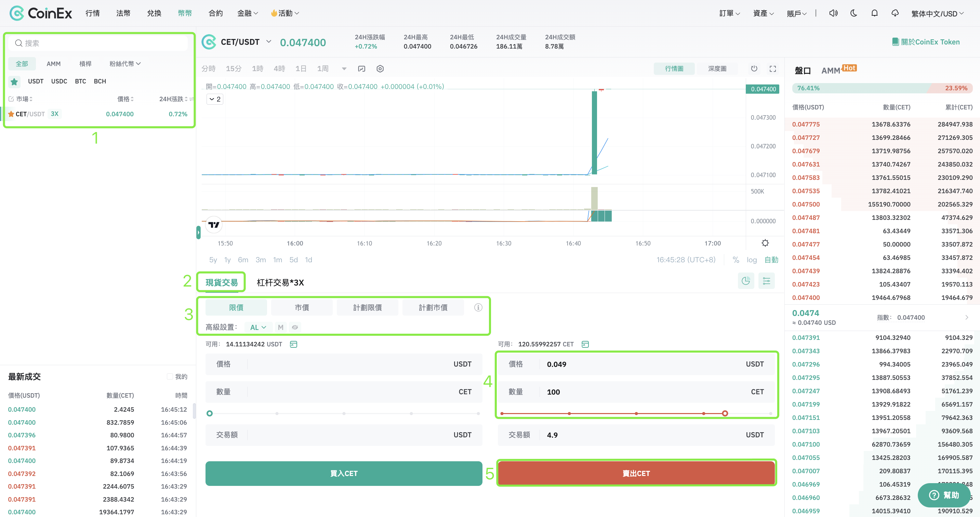Image resolution: width=980 pixels, height=517 pixels.
Task: Show order type info icon
Action: pyautogui.click(x=478, y=307)
